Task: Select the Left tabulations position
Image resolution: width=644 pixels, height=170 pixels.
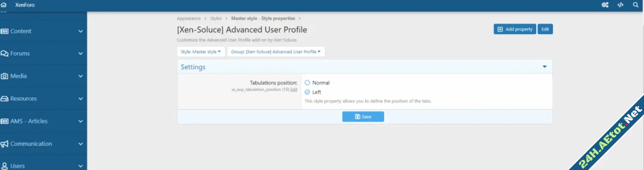Action: coord(307,92)
